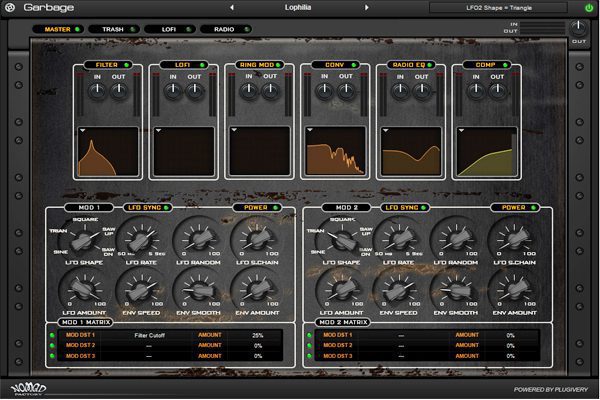This screenshot has height=400, width=600.
Task: Click the LOFI IN knob
Action: click(173, 91)
